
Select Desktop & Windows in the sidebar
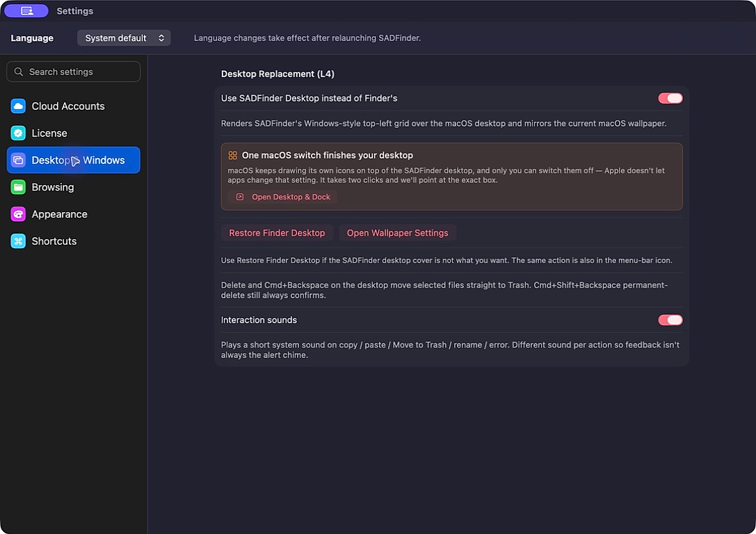73,160
